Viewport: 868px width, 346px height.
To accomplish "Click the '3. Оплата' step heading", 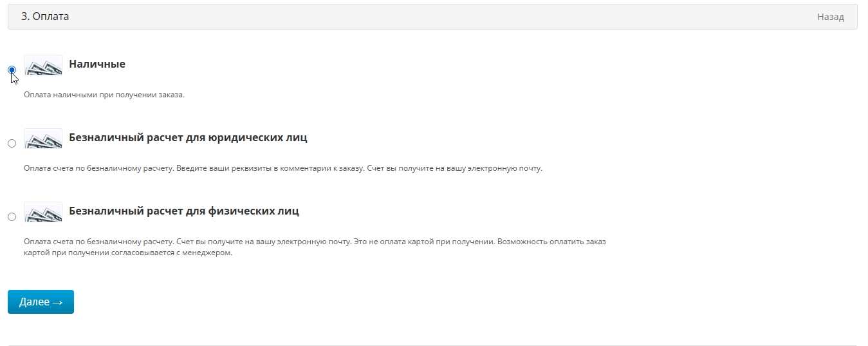I will 45,17.
